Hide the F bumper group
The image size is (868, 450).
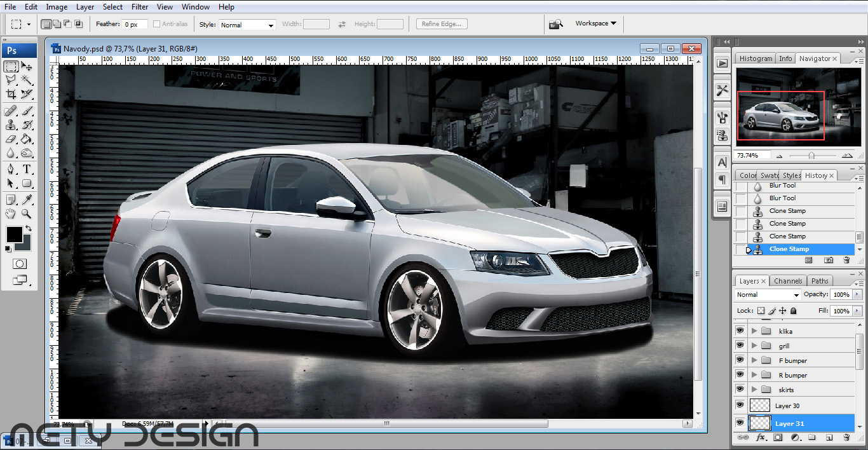pos(740,360)
